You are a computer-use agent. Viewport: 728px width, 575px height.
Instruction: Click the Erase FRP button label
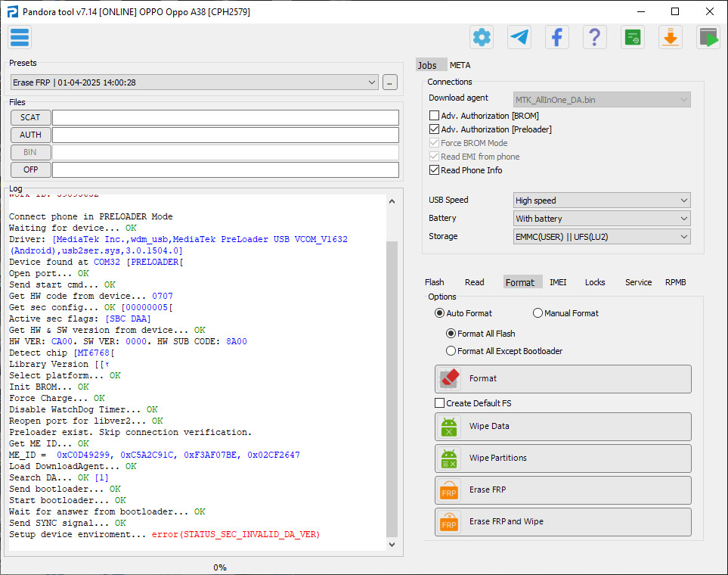click(488, 490)
